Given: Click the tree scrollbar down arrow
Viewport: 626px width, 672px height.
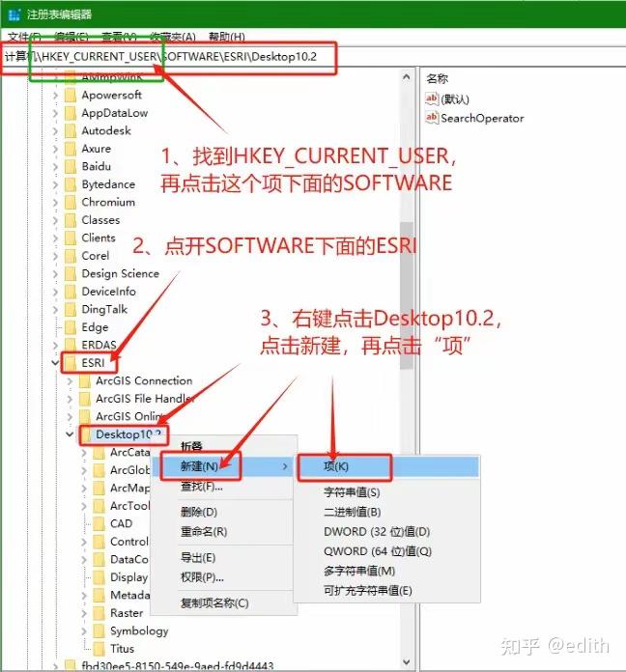Looking at the screenshot, I should pyautogui.click(x=407, y=661).
